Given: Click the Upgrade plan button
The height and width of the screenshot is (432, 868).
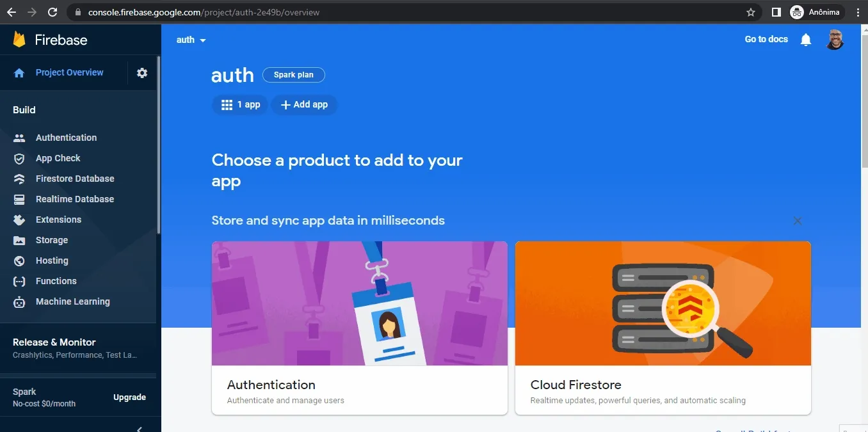Looking at the screenshot, I should 129,397.
